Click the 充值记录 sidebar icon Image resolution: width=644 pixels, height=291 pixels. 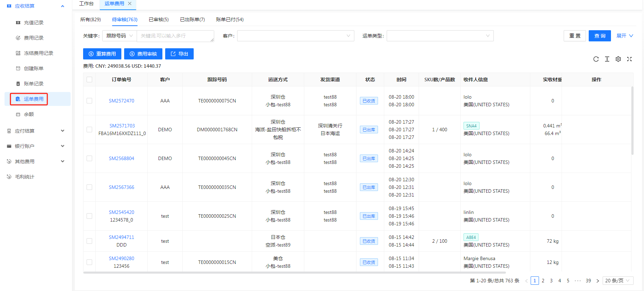click(x=18, y=23)
